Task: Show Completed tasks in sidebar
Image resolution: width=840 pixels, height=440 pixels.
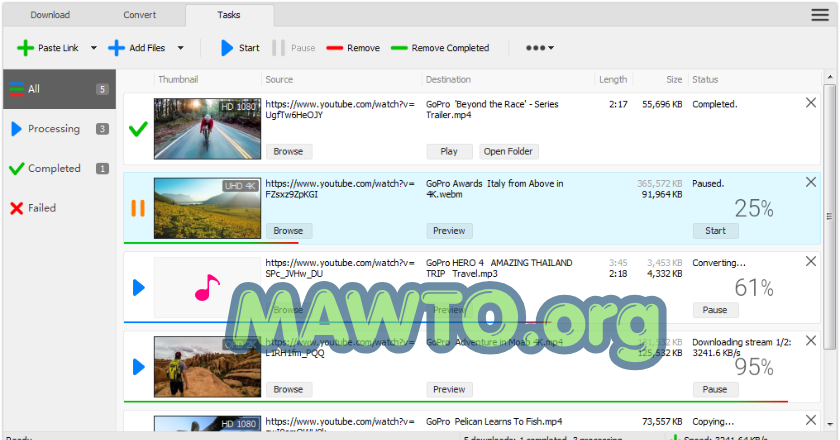Action: [59, 168]
